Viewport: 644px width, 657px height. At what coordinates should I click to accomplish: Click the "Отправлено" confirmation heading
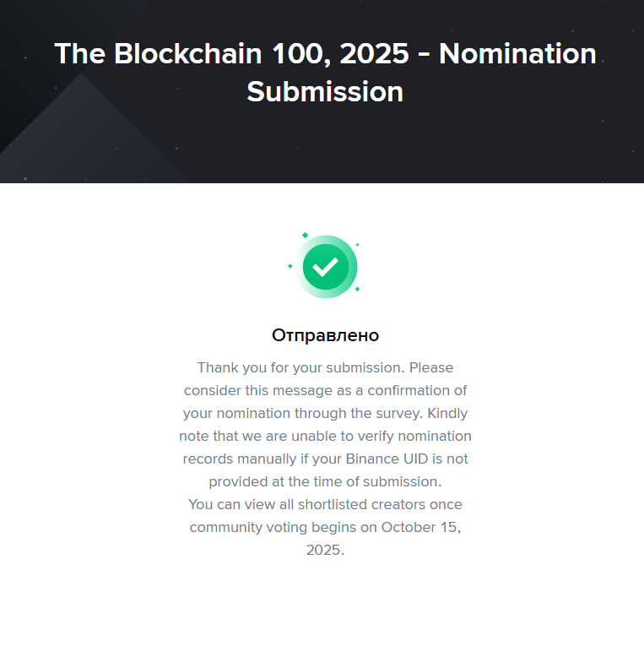tap(325, 335)
